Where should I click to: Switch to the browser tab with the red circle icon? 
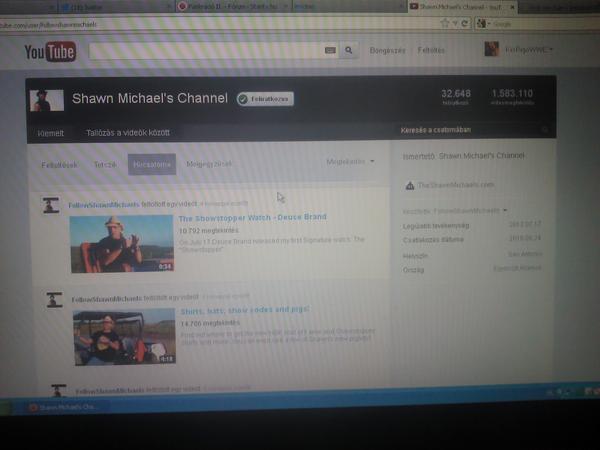(x=233, y=7)
